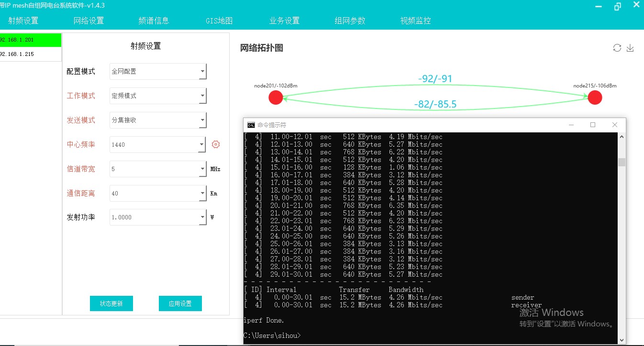The width and height of the screenshot is (644, 346).
Task: Switch to the 网络设置 tab
Action: coord(89,21)
